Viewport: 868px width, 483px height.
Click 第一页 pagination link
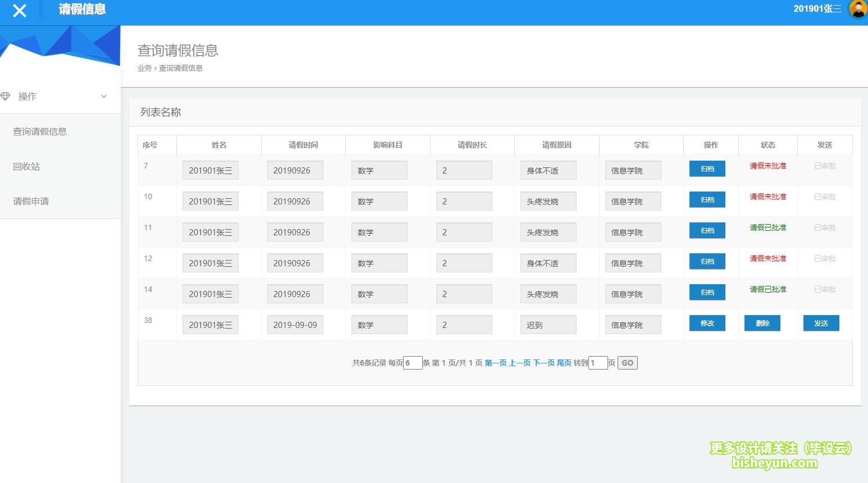(x=496, y=363)
